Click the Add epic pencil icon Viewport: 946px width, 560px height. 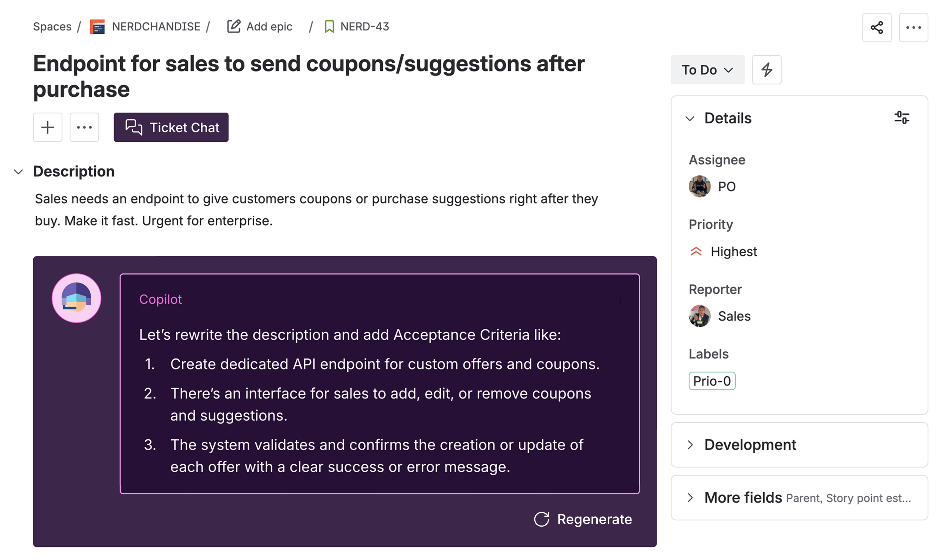point(234,26)
